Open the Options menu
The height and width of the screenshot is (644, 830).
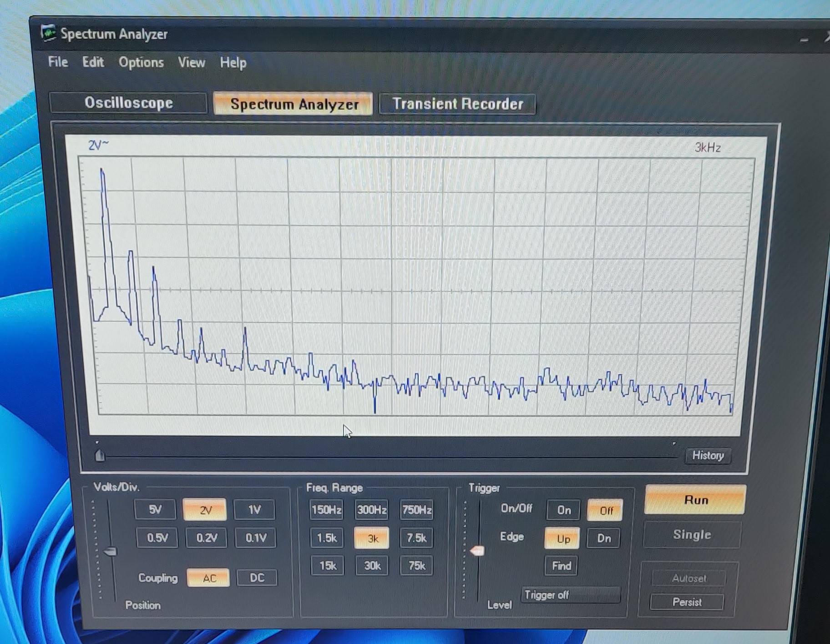pos(141,62)
